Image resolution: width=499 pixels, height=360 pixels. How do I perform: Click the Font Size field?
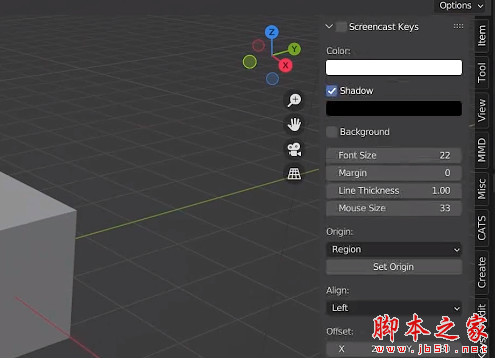coord(394,155)
